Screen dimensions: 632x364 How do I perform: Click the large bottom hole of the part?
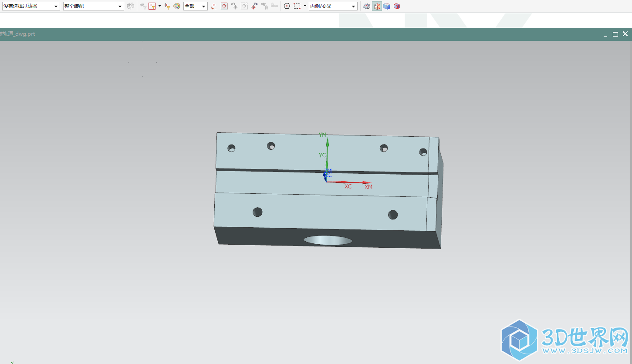click(x=328, y=240)
